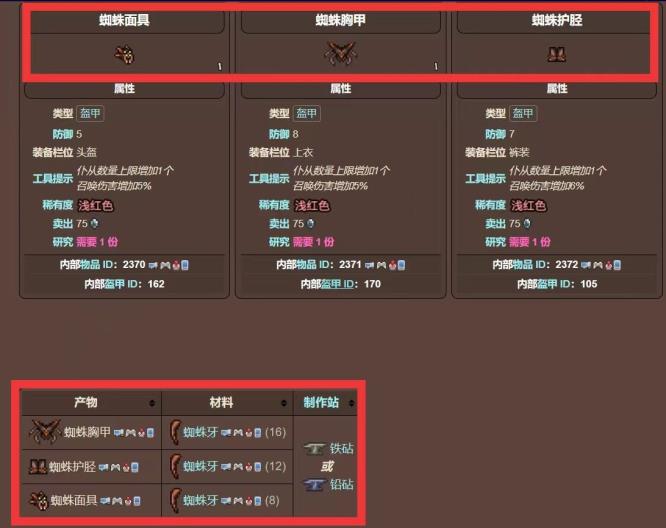
Task: Click Spider Mask icon in crafting table
Action: 39,500
